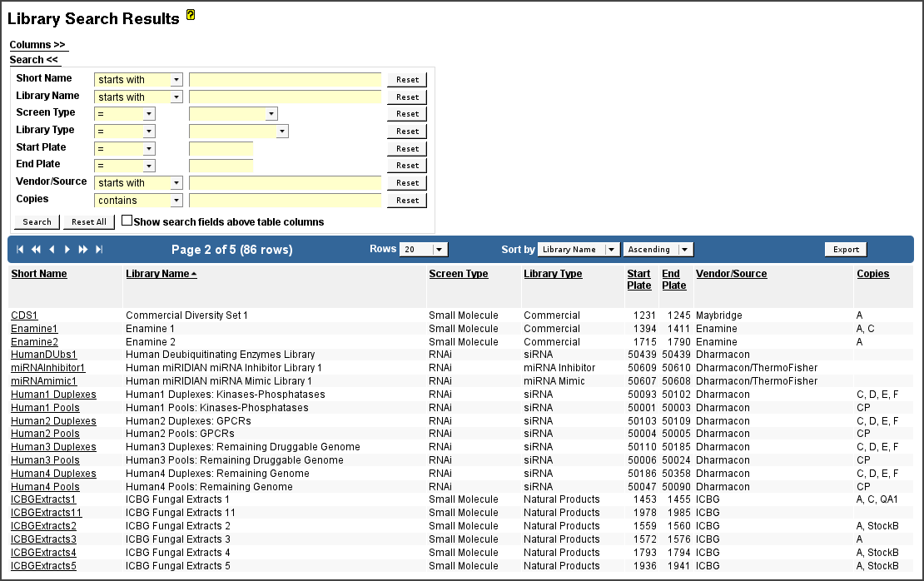Sort by End Plate column header

(673, 280)
